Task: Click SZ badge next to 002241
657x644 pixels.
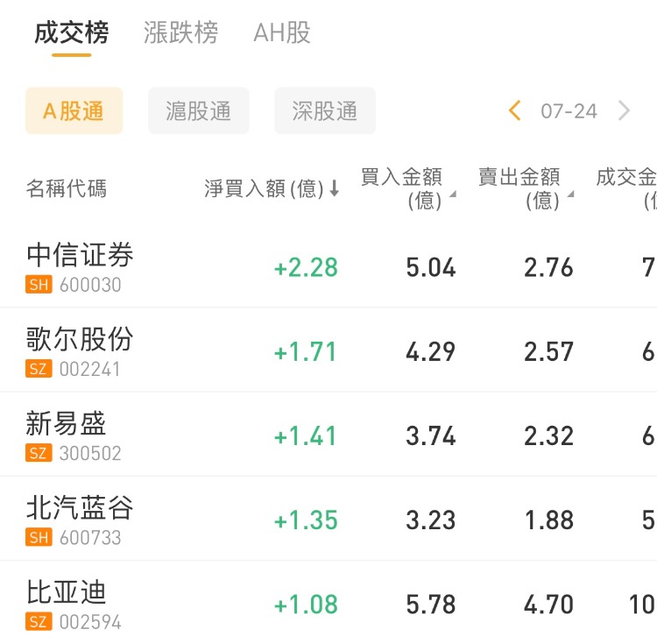Action: point(39,369)
